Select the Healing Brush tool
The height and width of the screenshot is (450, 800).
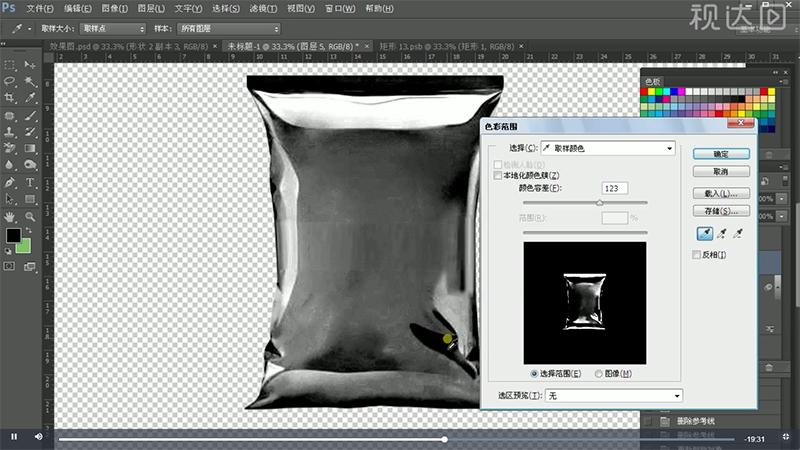click(9, 116)
